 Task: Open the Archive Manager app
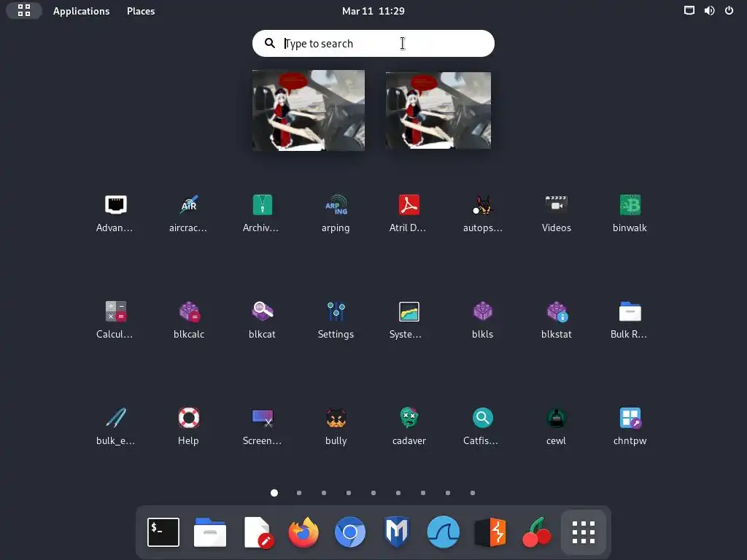coord(262,205)
